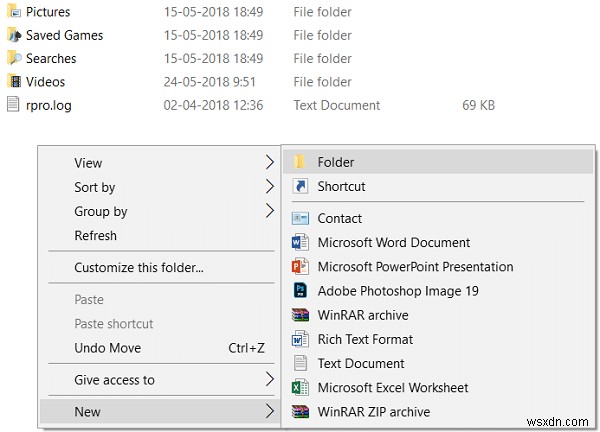Image resolution: width=600 pixels, height=432 pixels.
Task: Expand the Group by submenu arrow
Action: coord(269,211)
